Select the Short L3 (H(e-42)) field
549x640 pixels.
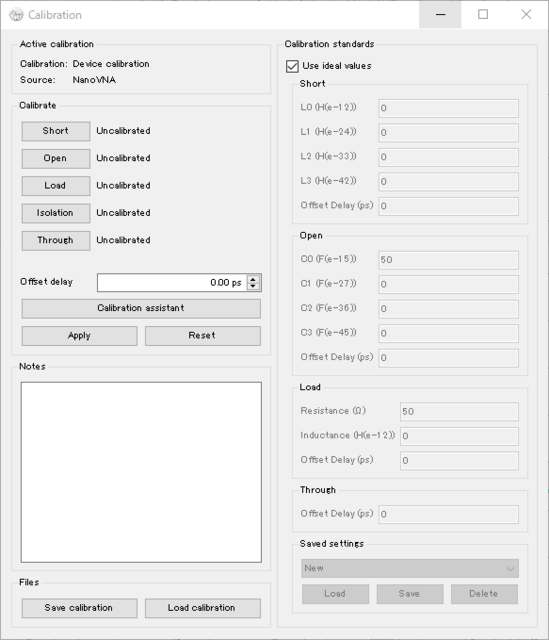coord(449,182)
